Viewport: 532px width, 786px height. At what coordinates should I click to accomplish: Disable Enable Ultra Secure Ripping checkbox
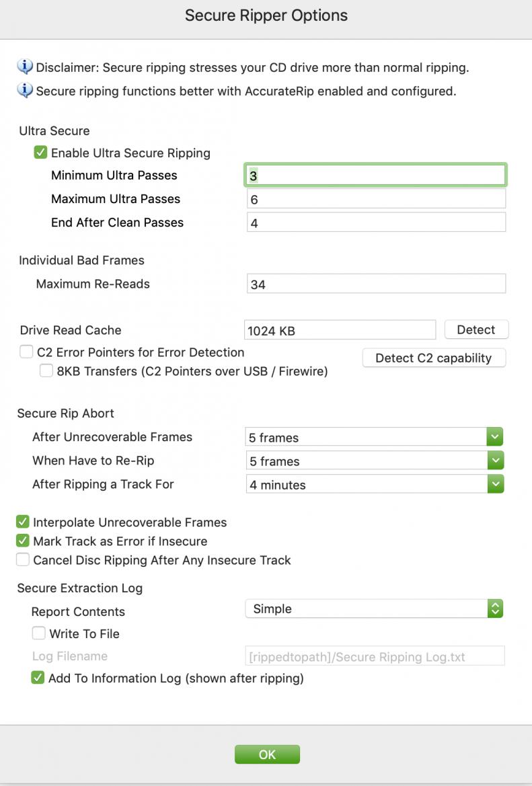[x=41, y=153]
